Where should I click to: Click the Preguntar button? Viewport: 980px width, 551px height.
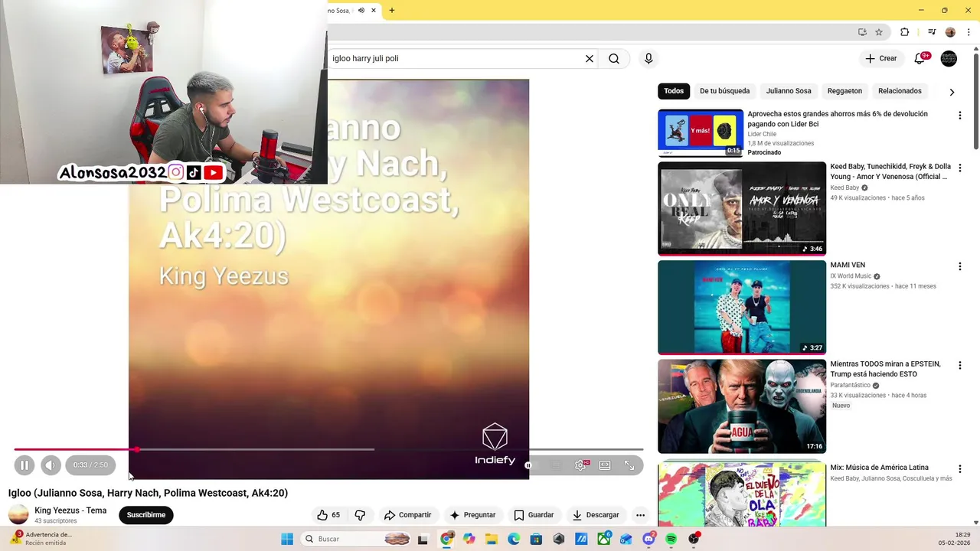(x=472, y=515)
